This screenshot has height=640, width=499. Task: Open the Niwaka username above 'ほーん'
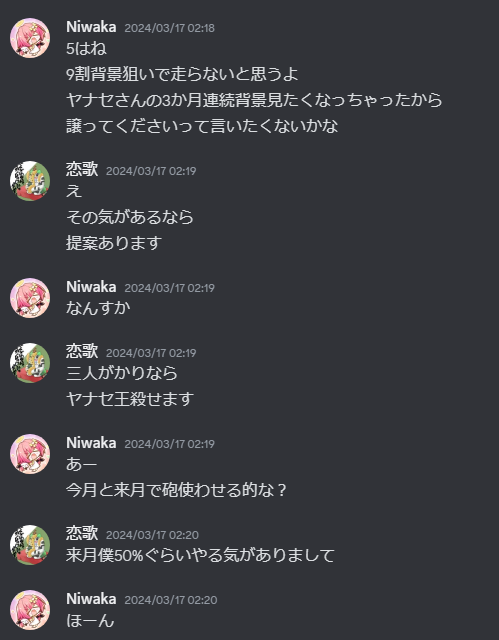pos(91,599)
